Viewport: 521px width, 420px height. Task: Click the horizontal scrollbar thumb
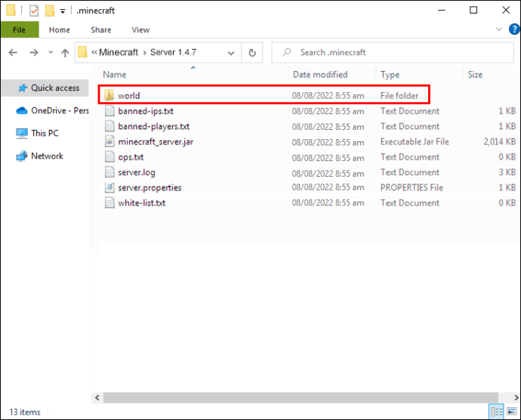pos(301,397)
